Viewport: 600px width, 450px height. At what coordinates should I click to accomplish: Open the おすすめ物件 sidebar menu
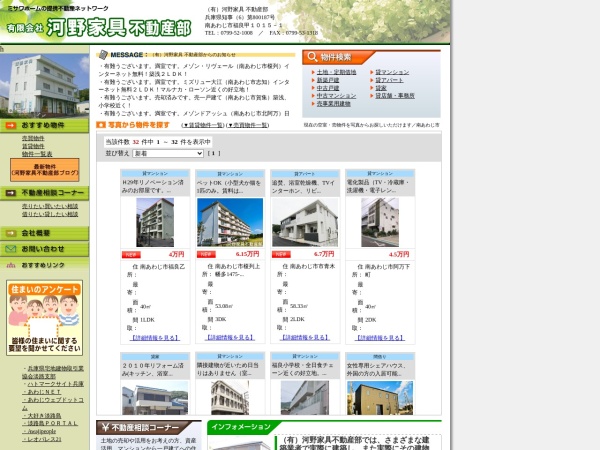coord(44,126)
